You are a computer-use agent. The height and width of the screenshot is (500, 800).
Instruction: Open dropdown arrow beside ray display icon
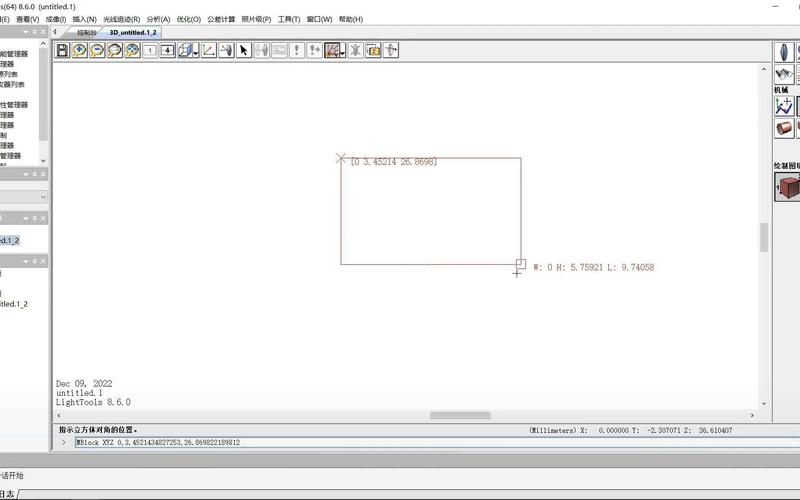(343, 51)
